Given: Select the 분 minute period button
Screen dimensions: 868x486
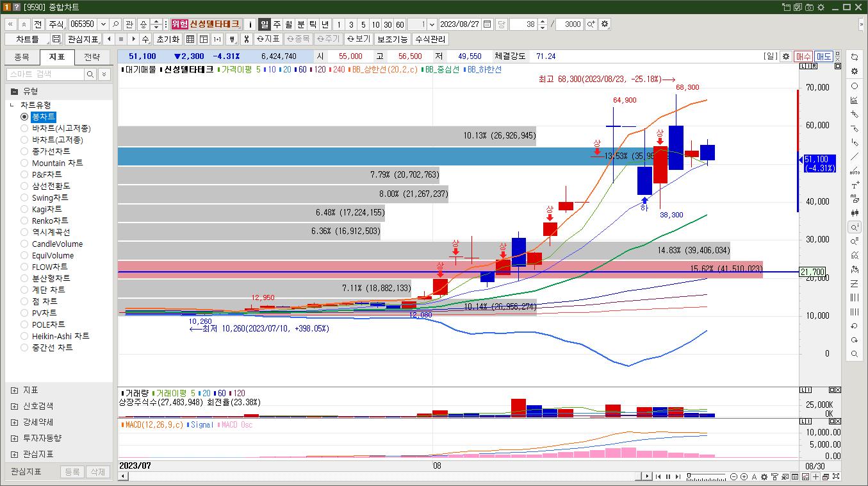Looking at the screenshot, I should pyautogui.click(x=301, y=24).
